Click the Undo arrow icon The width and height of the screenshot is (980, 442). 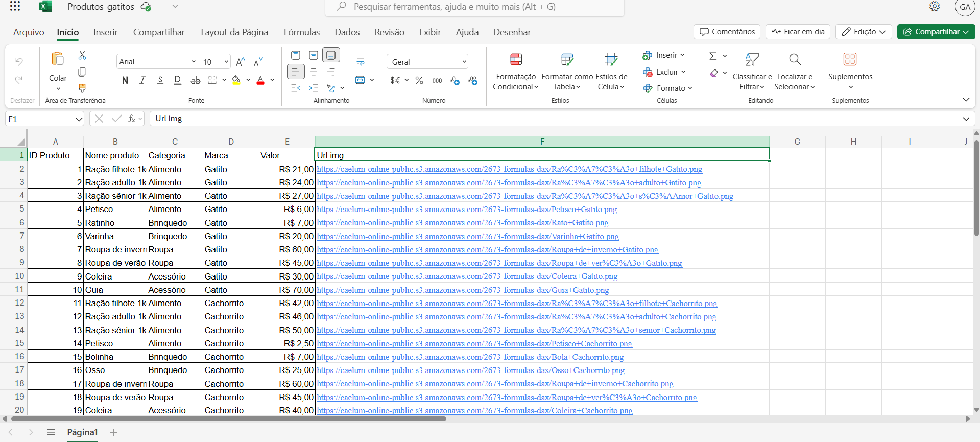point(19,61)
